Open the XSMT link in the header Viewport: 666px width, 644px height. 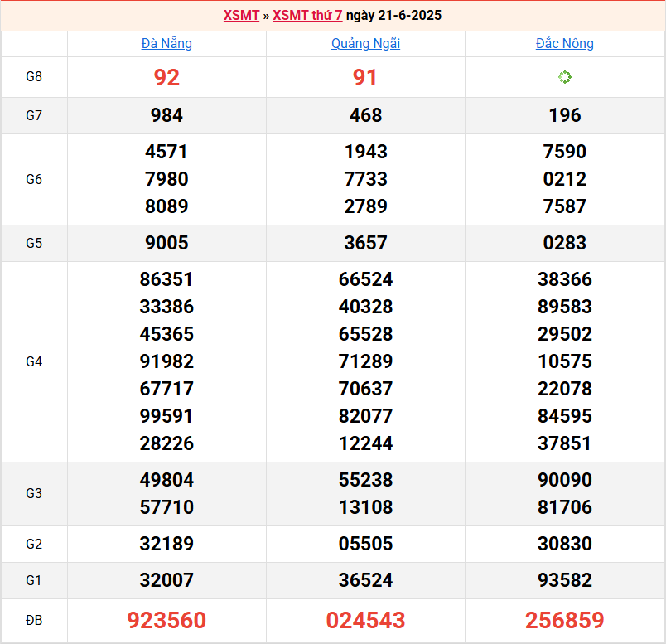coord(241,15)
